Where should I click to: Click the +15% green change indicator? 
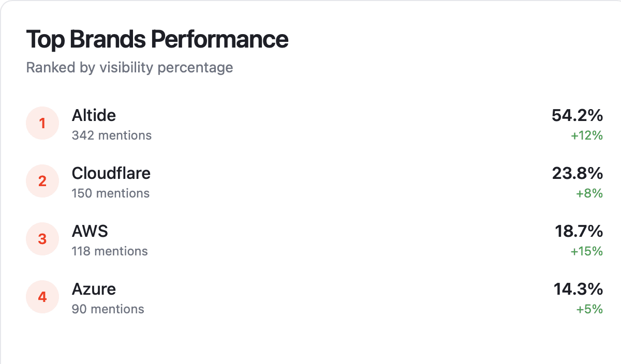587,251
